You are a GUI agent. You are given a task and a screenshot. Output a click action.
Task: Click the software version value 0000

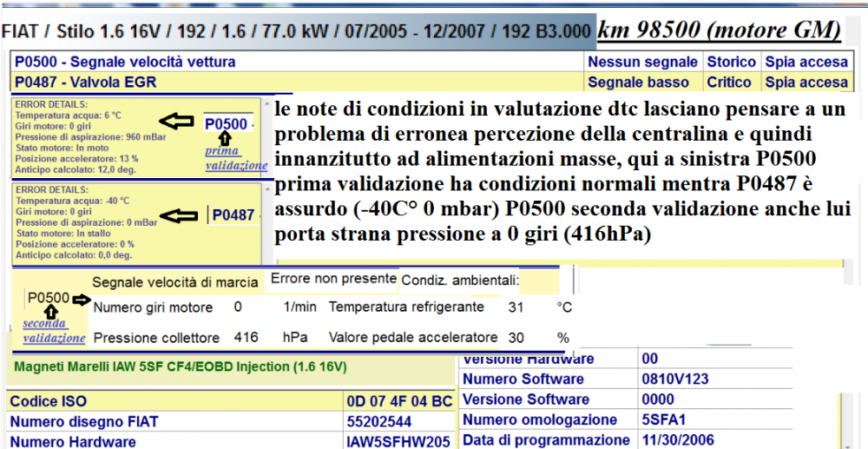pos(658,399)
